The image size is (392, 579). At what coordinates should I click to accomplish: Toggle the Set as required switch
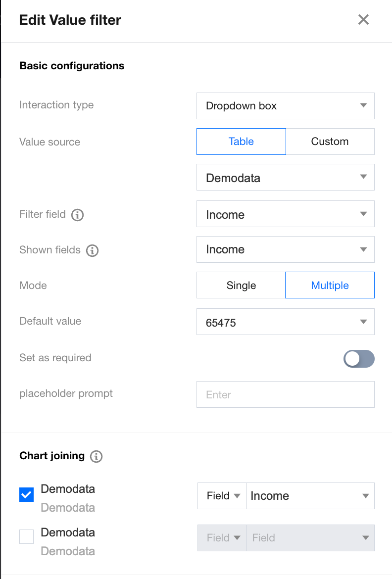(359, 359)
